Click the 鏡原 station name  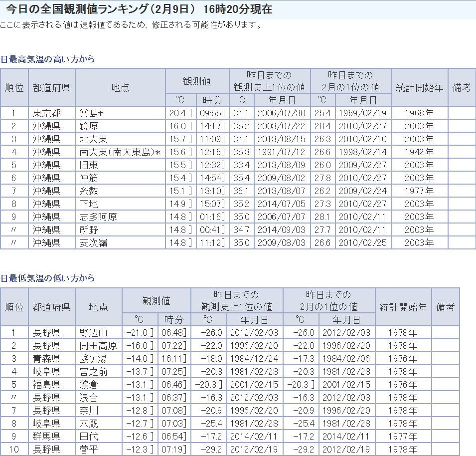click(x=89, y=126)
